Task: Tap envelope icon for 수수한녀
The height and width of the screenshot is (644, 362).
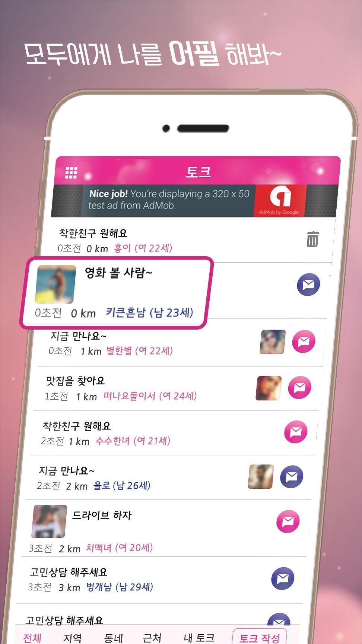Action: coord(296,432)
